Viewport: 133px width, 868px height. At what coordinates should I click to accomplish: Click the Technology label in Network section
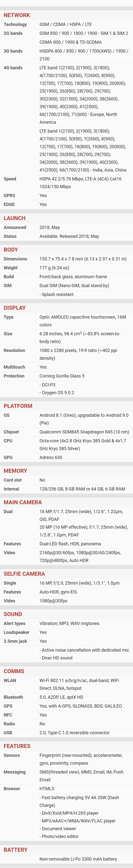(x=15, y=24)
